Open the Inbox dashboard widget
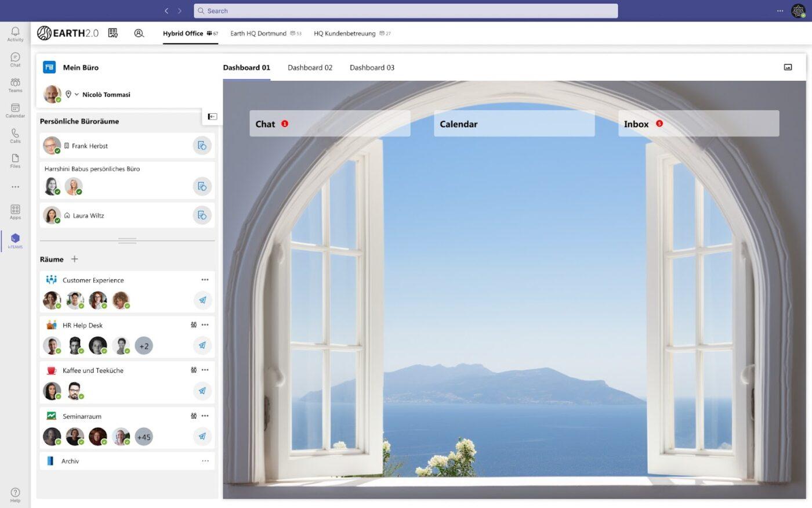The image size is (812, 508). pyautogui.click(x=699, y=124)
